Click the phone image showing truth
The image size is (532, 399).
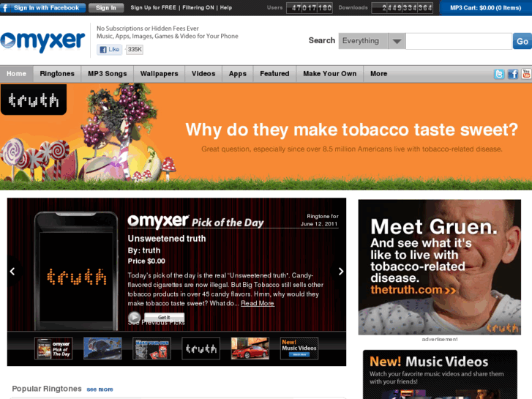(x=76, y=271)
